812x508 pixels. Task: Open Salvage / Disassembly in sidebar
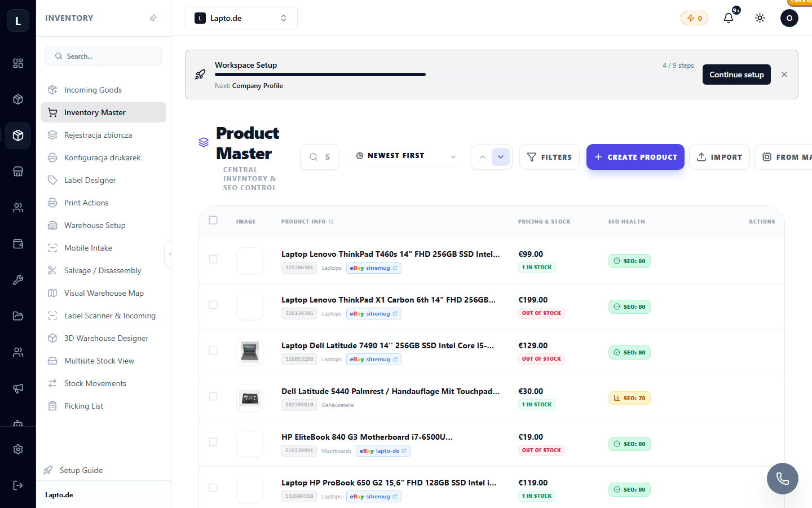(104, 270)
